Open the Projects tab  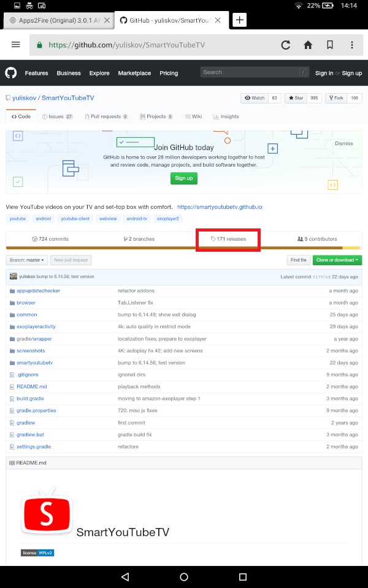tap(156, 116)
